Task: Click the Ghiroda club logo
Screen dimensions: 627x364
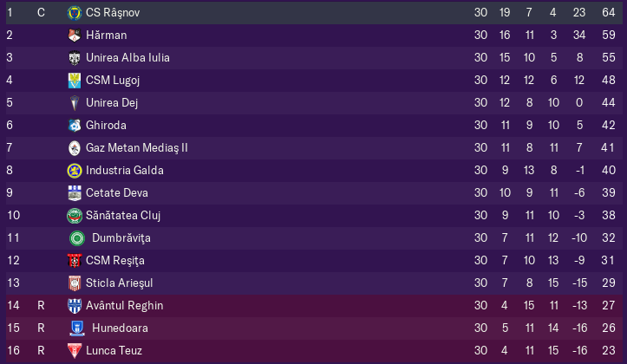Action: tap(75, 126)
